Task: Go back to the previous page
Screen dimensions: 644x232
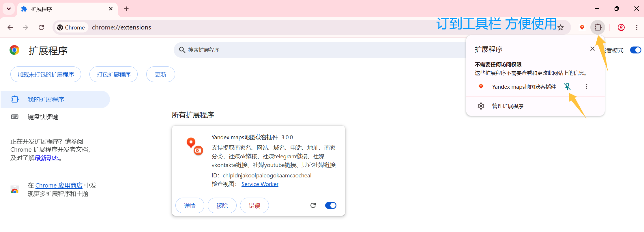Action: point(10,27)
